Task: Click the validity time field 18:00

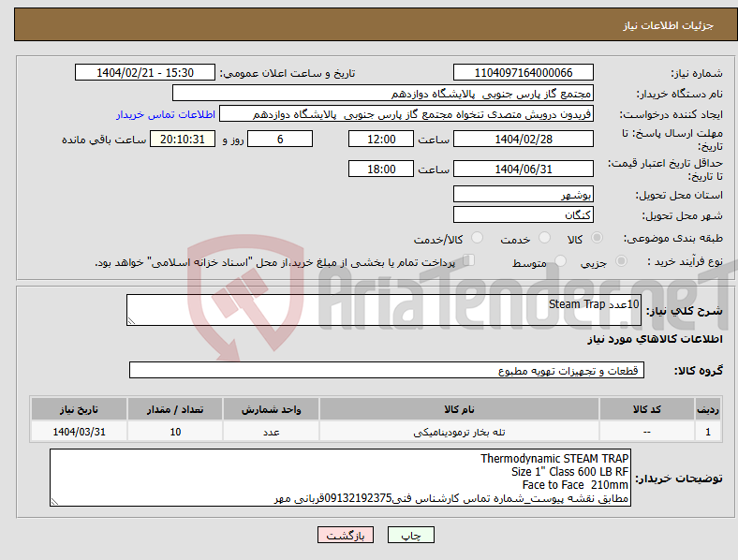Action: coord(381,169)
